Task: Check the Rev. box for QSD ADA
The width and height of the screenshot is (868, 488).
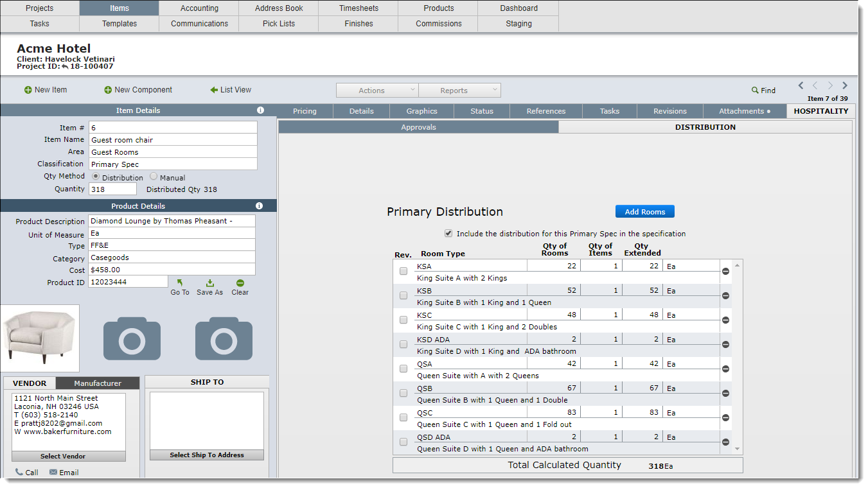Action: (x=403, y=442)
